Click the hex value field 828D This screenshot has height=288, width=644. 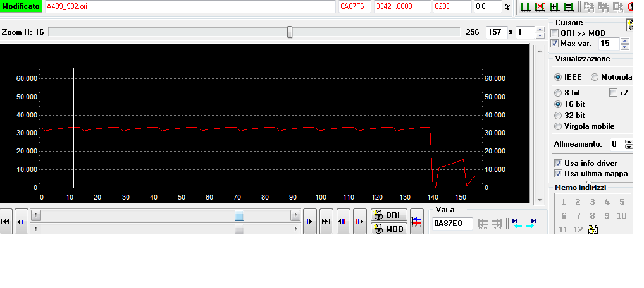(452, 6)
